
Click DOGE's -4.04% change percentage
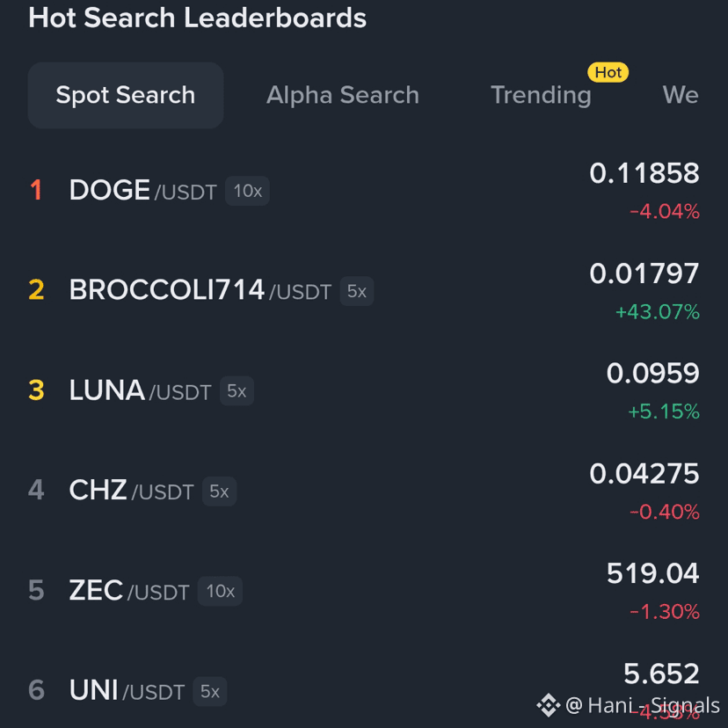pos(665,211)
